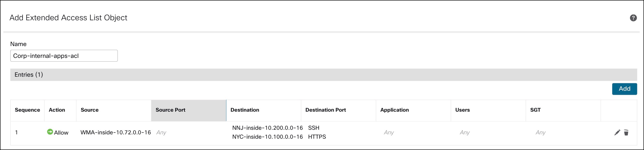Click the pencil edit icon for entry 1
This screenshot has width=644, height=150.
(x=617, y=132)
